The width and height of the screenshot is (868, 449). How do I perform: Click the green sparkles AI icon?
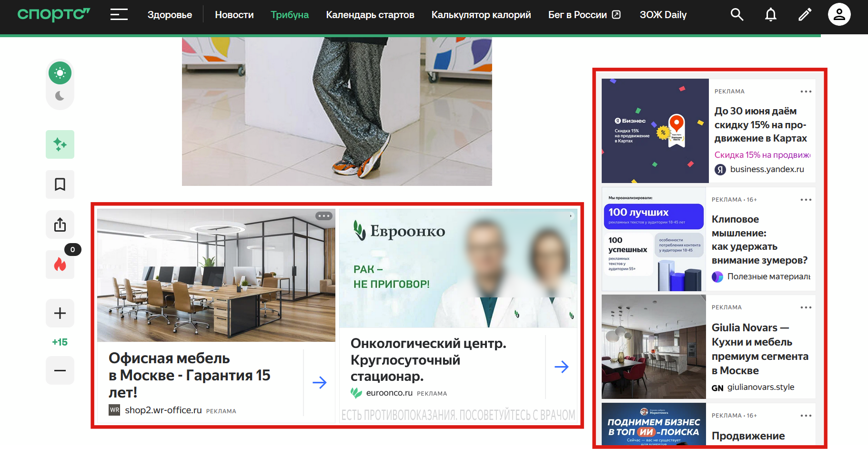[60, 144]
